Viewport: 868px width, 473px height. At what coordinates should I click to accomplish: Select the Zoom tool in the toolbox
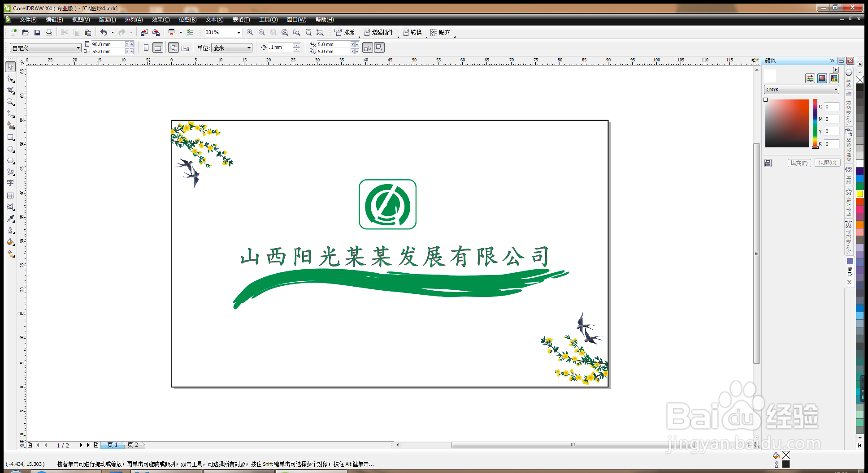click(10, 102)
